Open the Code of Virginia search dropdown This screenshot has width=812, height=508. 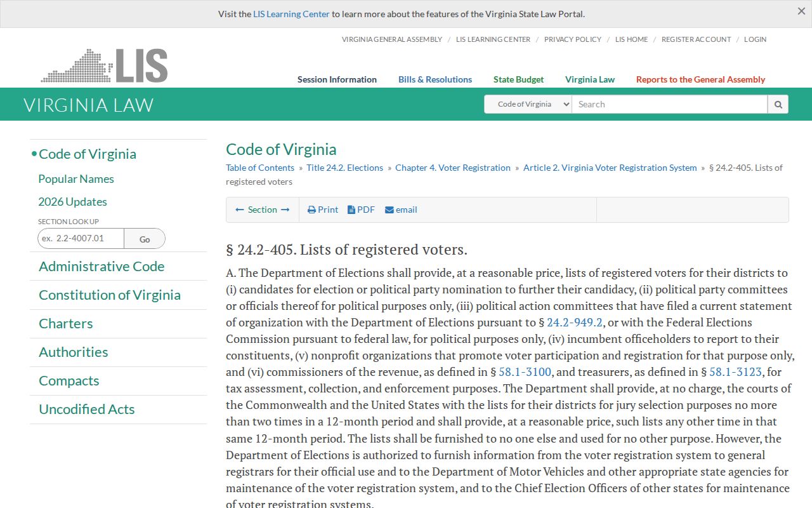528,104
